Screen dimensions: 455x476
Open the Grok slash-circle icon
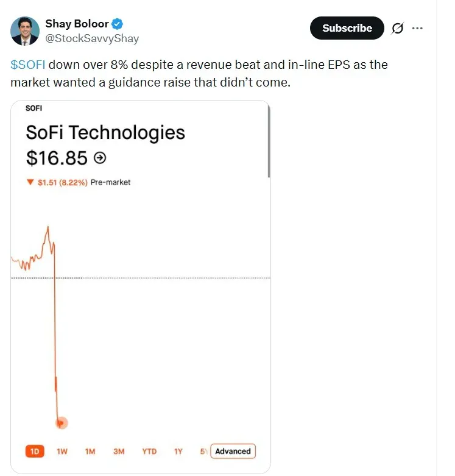point(398,28)
